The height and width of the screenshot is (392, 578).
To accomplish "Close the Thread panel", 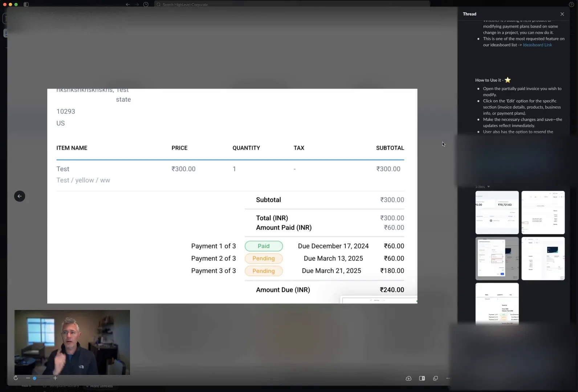I will [562, 14].
